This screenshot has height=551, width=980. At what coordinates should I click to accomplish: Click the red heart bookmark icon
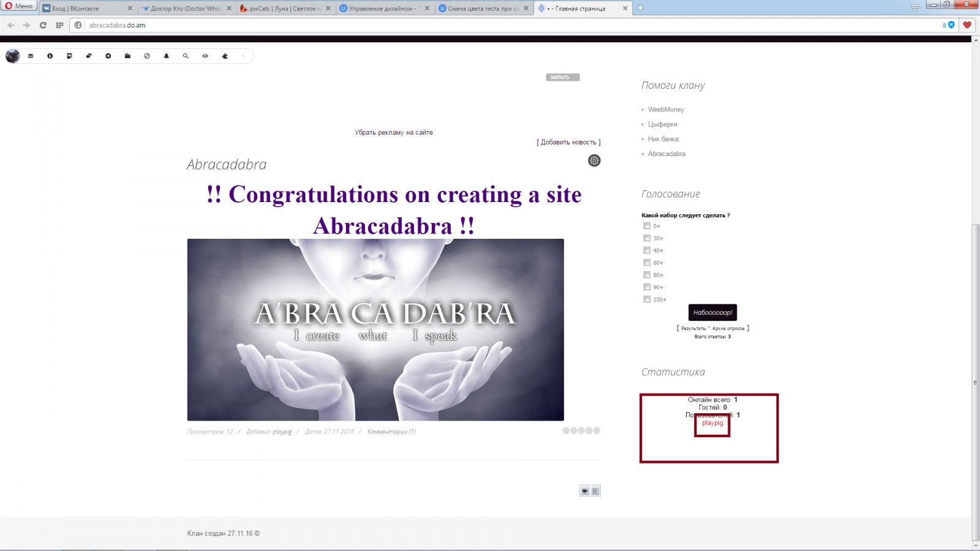pyautogui.click(x=967, y=25)
